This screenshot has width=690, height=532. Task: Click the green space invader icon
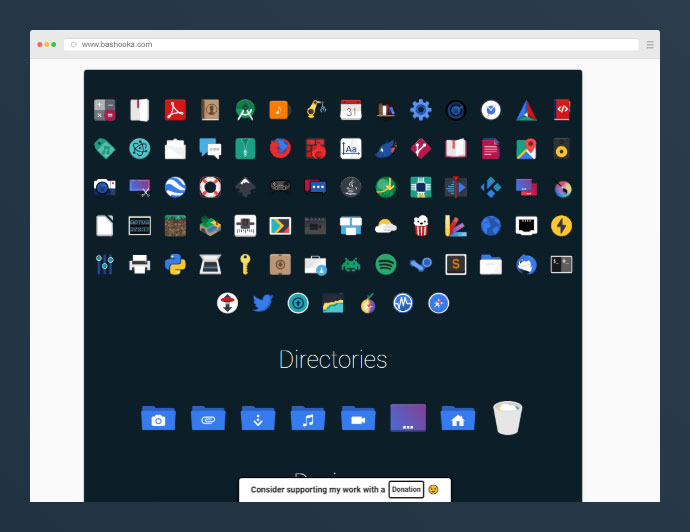351,265
